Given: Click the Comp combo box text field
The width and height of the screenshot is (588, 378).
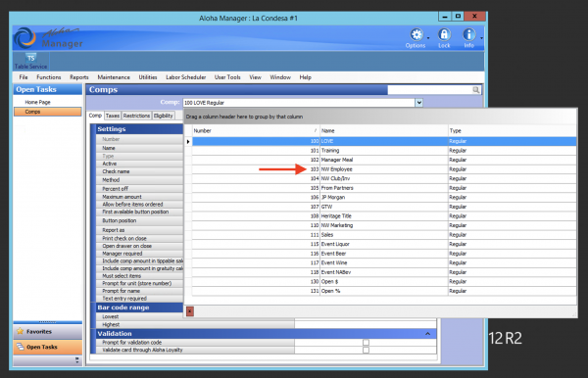Looking at the screenshot, I should pyautogui.click(x=299, y=103).
